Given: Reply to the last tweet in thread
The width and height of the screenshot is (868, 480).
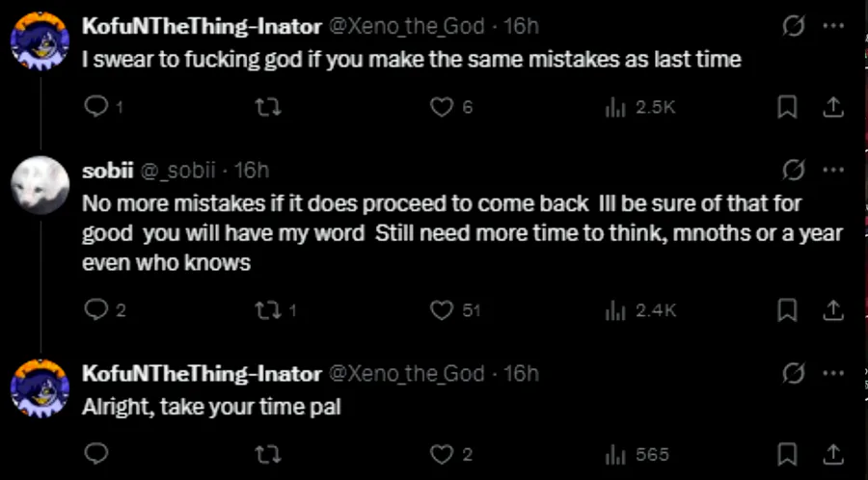Looking at the screenshot, I should click(x=95, y=454).
